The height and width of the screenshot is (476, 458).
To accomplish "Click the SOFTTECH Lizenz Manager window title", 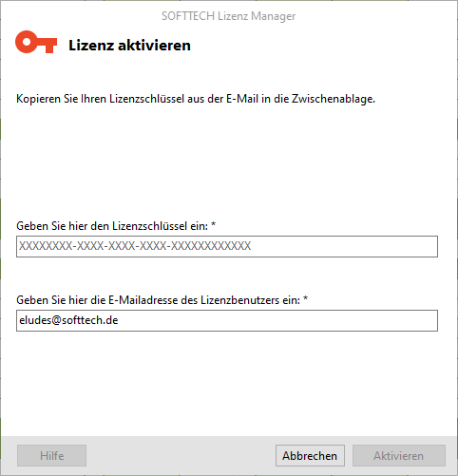I will coord(228,16).
